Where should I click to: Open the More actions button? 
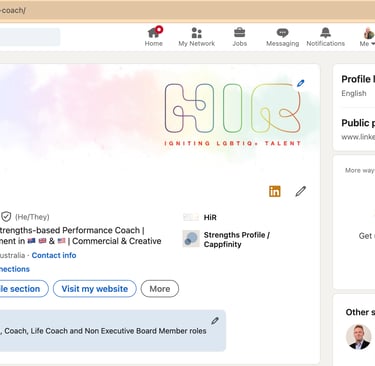click(160, 289)
